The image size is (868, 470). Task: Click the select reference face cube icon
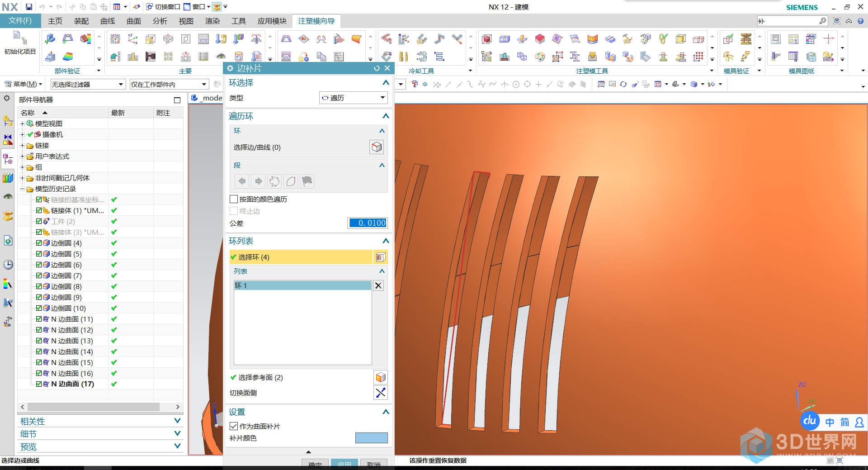tap(381, 377)
